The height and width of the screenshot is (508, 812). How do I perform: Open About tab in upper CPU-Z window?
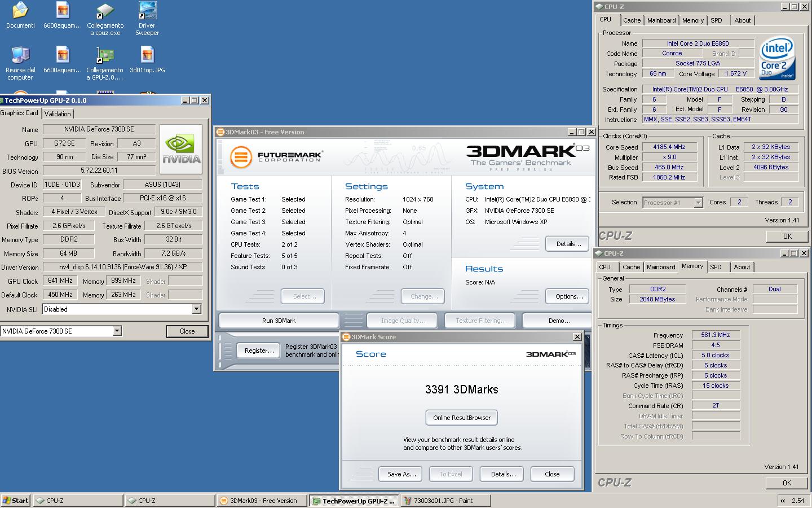743,20
